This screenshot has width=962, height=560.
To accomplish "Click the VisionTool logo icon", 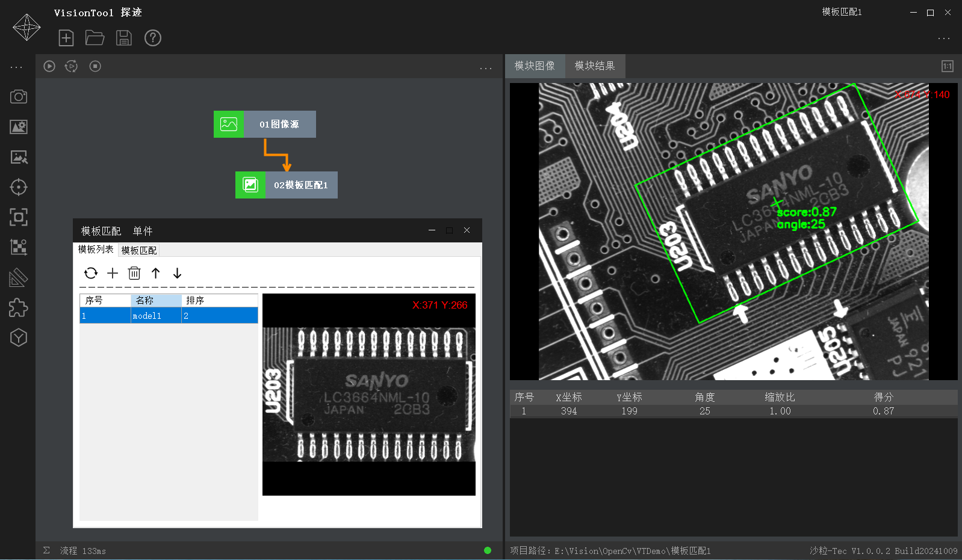I will (26, 27).
